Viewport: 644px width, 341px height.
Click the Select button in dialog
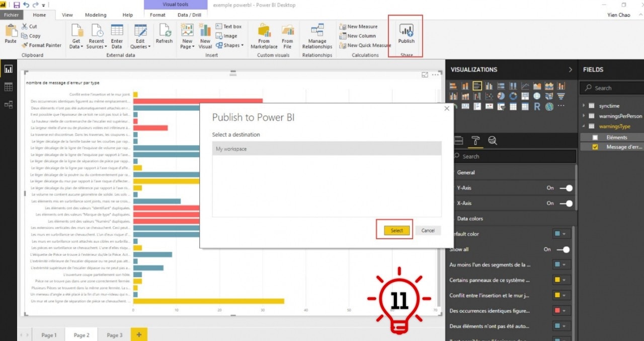(x=396, y=230)
